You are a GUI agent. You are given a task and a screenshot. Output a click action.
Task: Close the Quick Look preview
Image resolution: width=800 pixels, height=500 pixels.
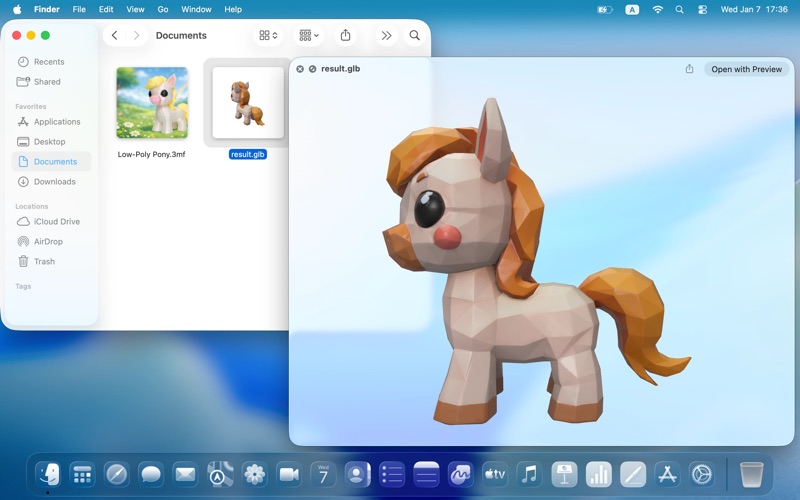[300, 69]
